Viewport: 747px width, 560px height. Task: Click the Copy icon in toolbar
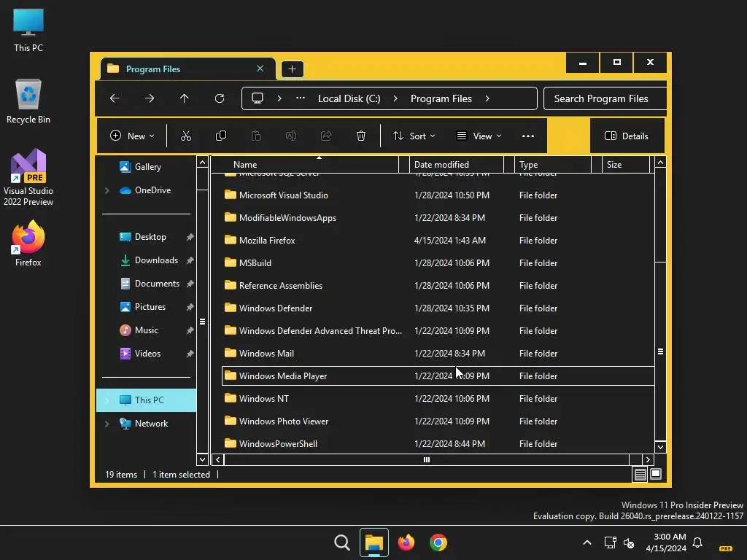click(220, 136)
